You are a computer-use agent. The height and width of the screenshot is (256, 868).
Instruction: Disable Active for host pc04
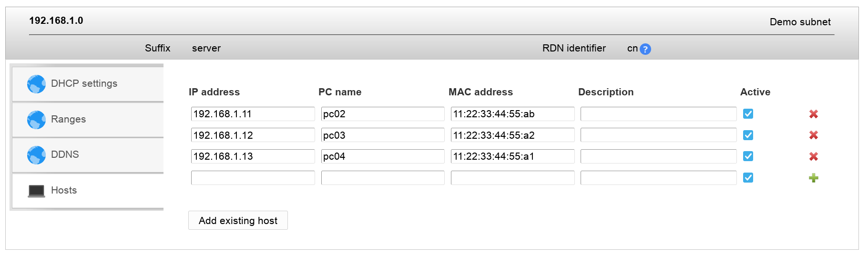coord(748,156)
